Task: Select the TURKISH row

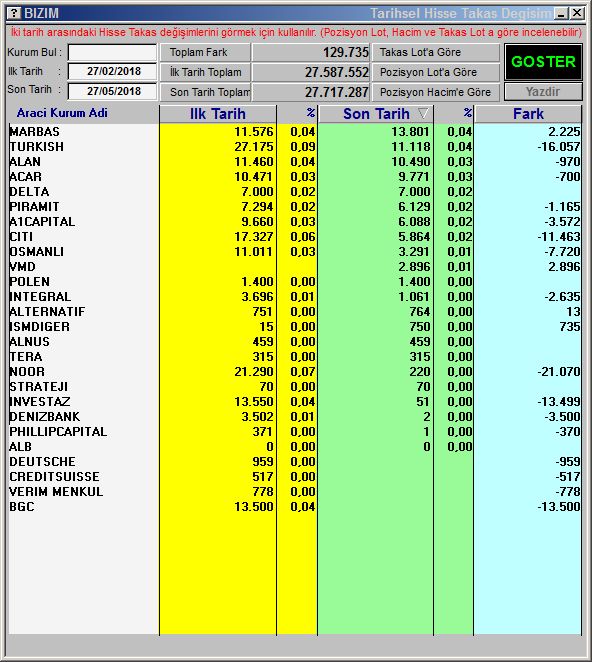Action: coord(295,147)
